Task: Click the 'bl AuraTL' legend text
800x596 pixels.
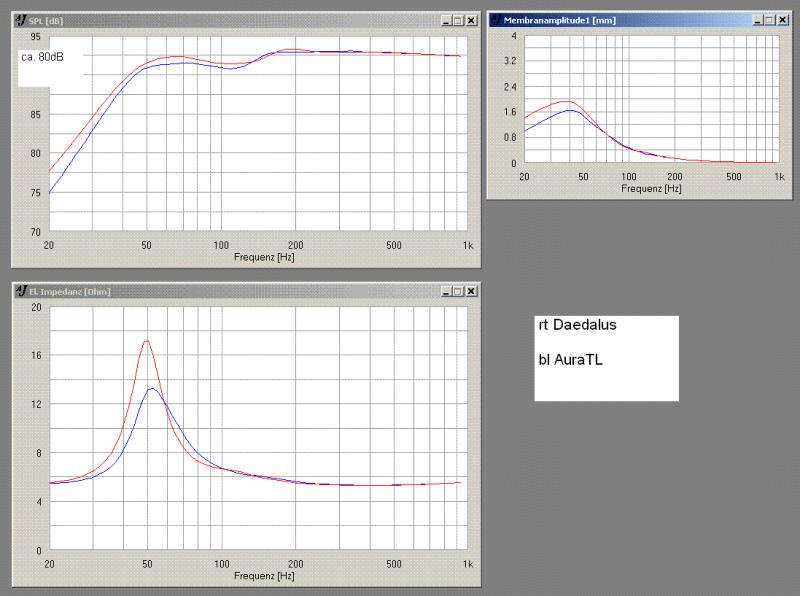Action: 571,357
